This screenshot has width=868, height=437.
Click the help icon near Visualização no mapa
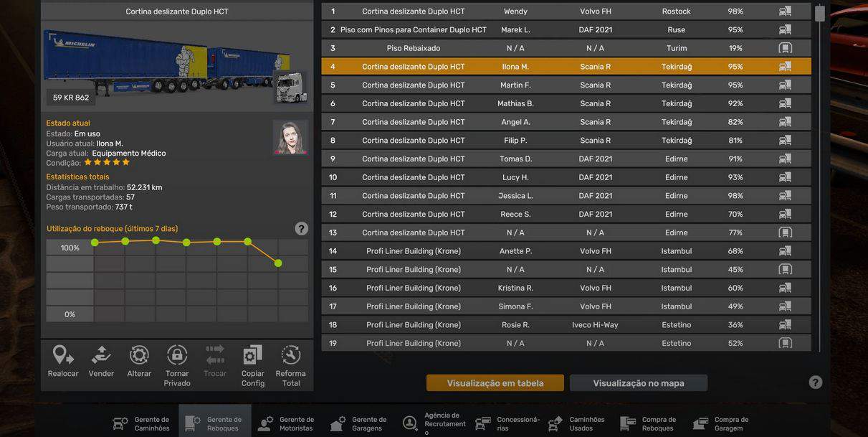point(816,382)
